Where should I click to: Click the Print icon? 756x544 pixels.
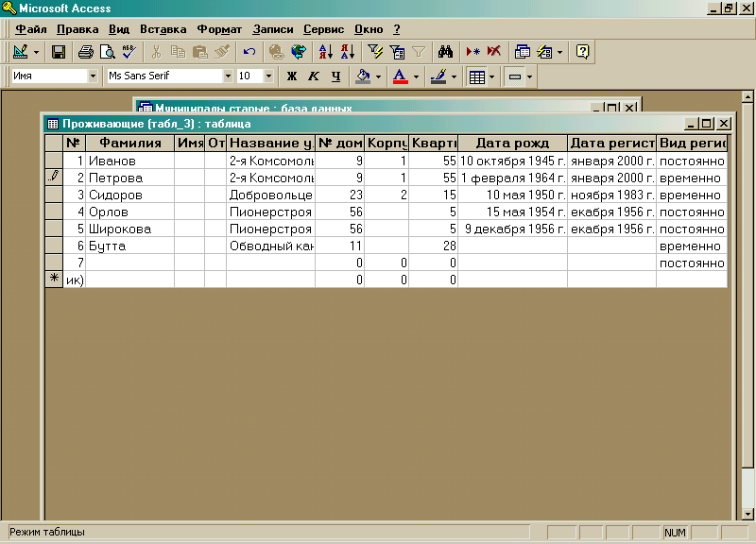pos(86,52)
